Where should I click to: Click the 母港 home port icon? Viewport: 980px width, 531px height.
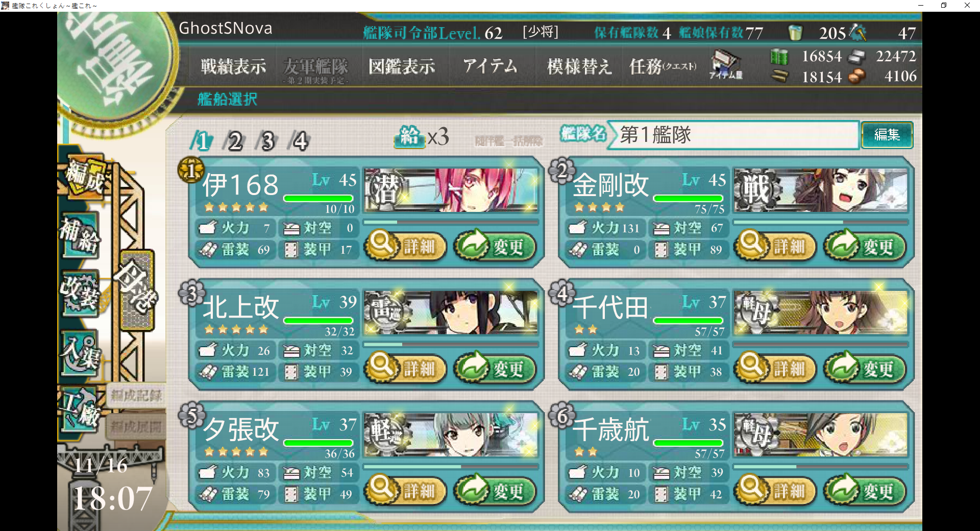136,289
